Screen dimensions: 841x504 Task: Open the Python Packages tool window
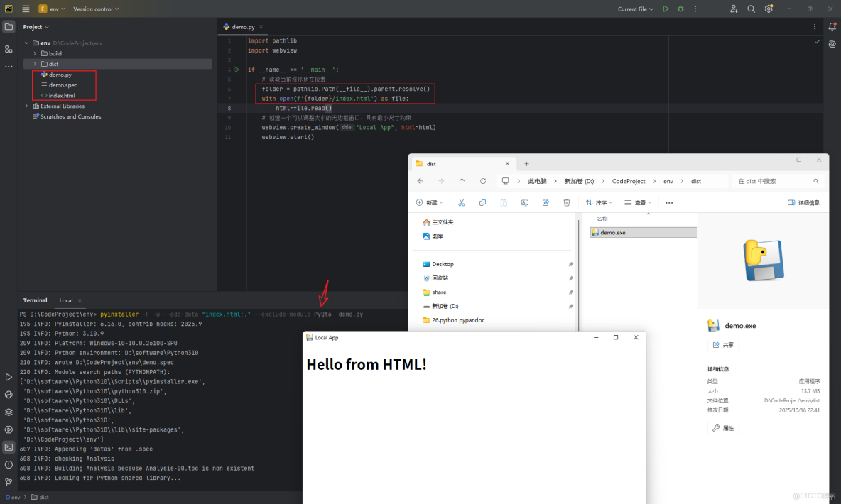coord(9,412)
